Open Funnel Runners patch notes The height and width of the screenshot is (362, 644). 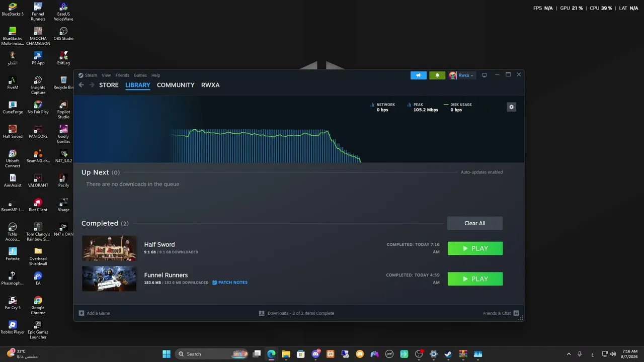(230, 283)
